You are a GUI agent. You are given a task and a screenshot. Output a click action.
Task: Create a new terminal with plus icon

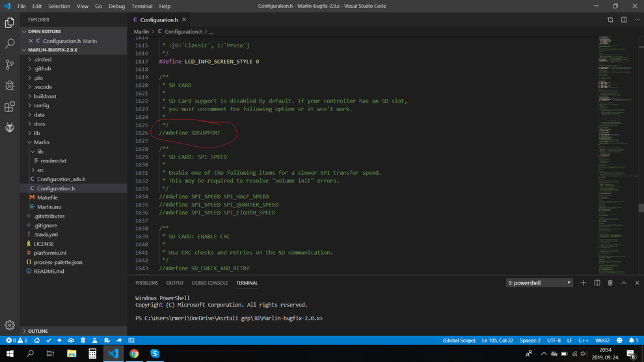[x=584, y=283]
